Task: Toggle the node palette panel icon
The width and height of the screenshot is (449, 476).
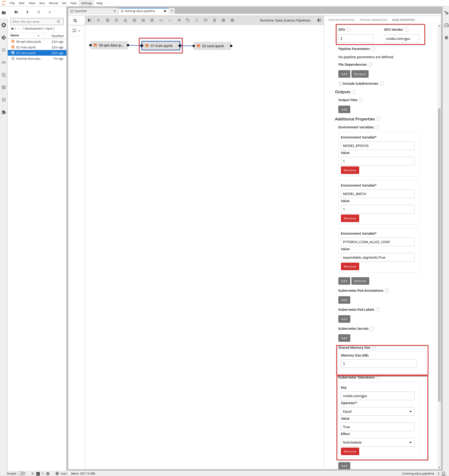Action: pos(90,20)
